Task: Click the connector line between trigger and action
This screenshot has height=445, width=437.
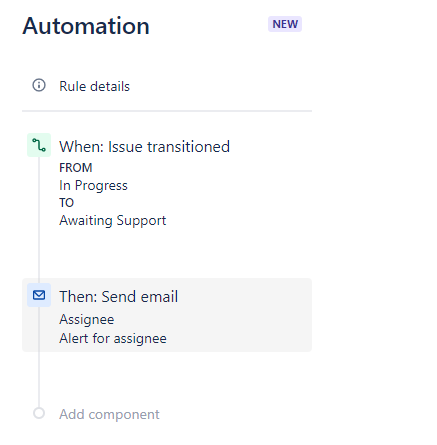Action: (39, 218)
